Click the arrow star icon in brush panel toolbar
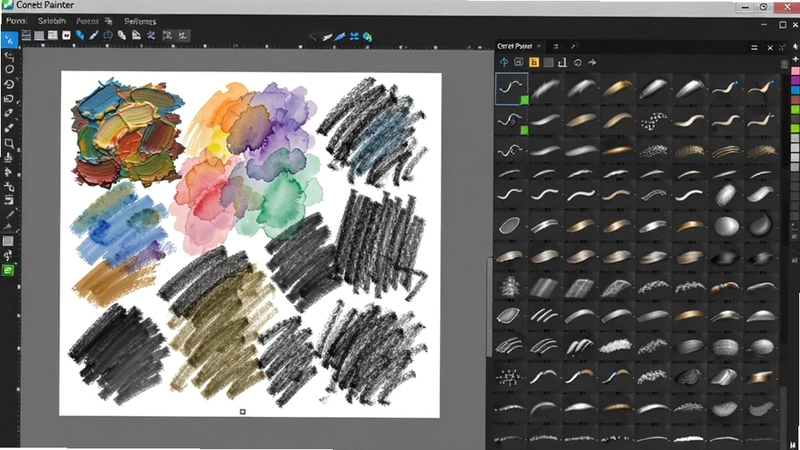Screen dimensions: 800x450 [x=592, y=62]
